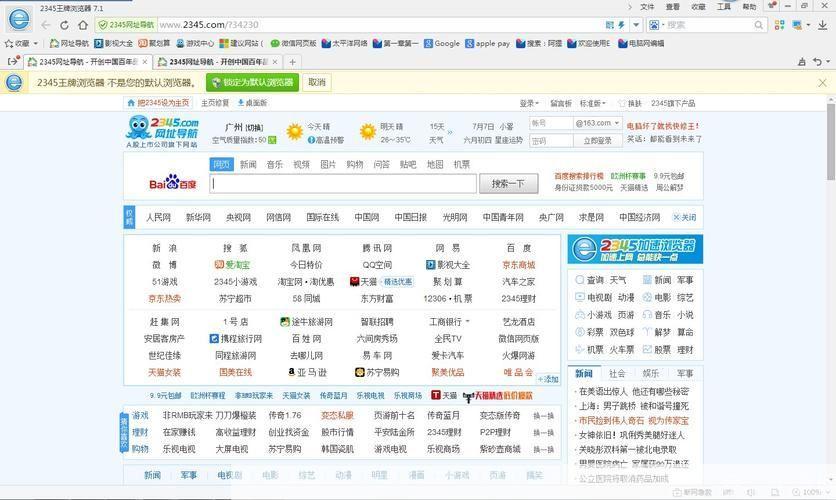
Task: Switch to the 娱乐 news tab
Action: click(x=650, y=374)
